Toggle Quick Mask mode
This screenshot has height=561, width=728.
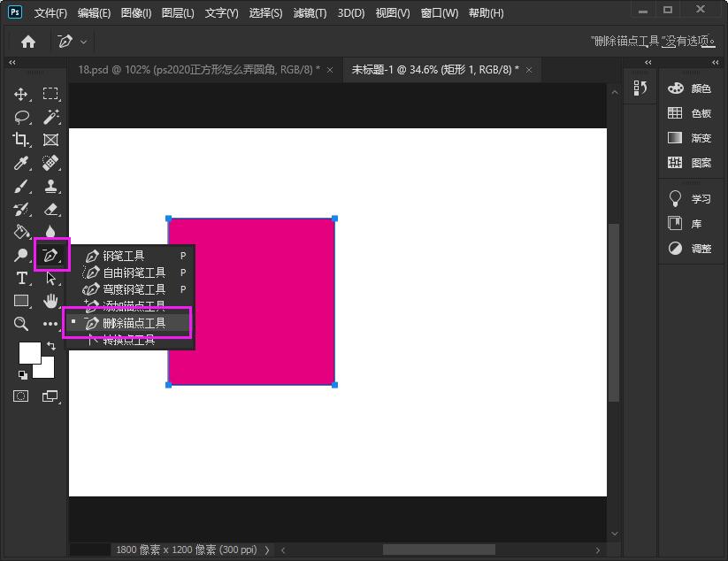[21, 396]
